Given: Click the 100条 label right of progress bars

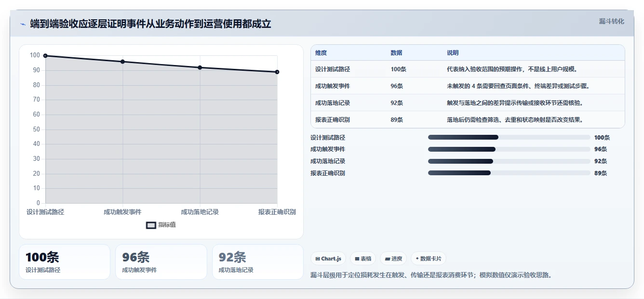Looking at the screenshot, I should [602, 138].
